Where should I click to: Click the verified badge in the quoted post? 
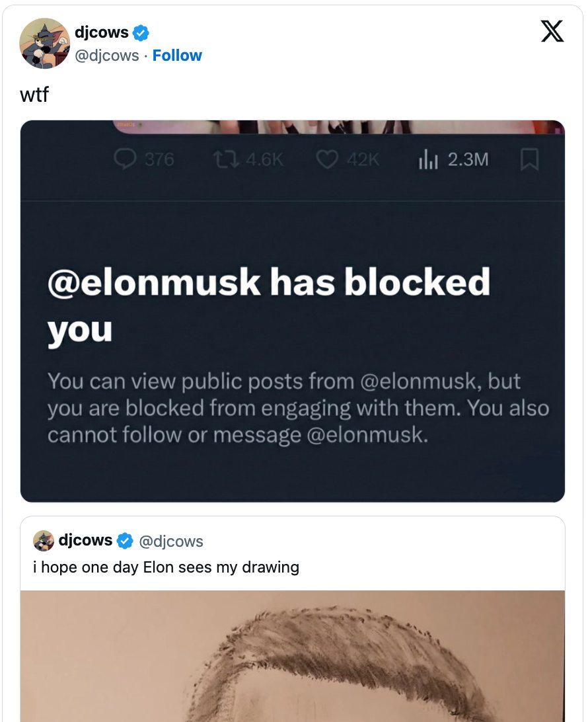point(125,541)
